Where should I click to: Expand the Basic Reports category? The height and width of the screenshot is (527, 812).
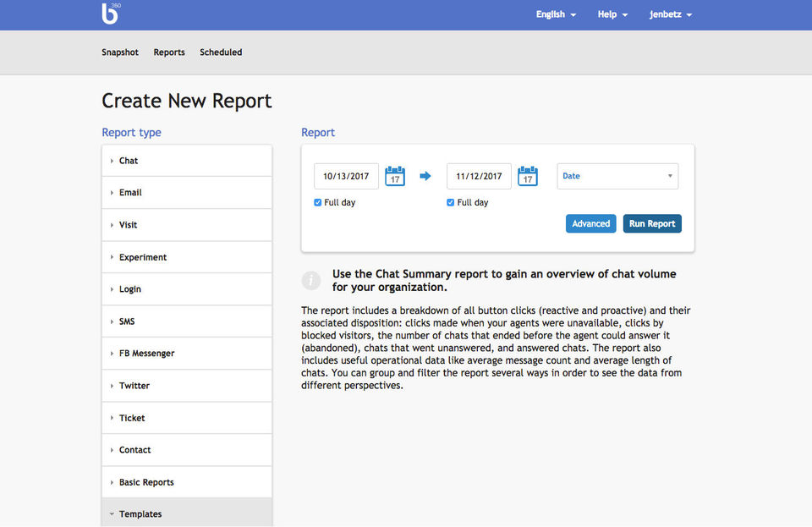[x=146, y=482]
